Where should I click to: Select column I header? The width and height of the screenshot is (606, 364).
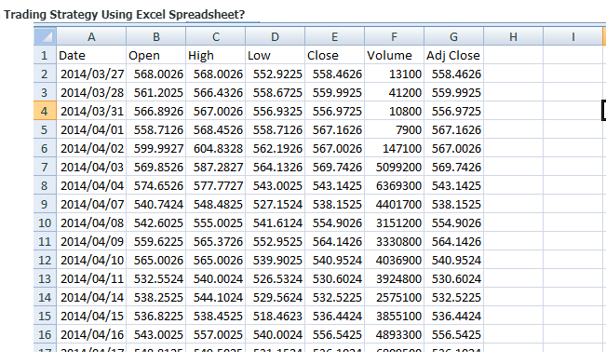572,36
